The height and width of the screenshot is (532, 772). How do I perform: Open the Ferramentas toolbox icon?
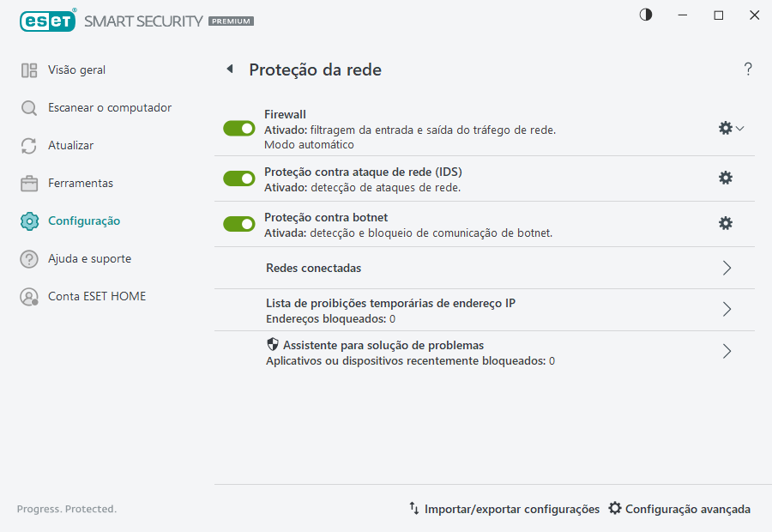pyautogui.click(x=27, y=184)
